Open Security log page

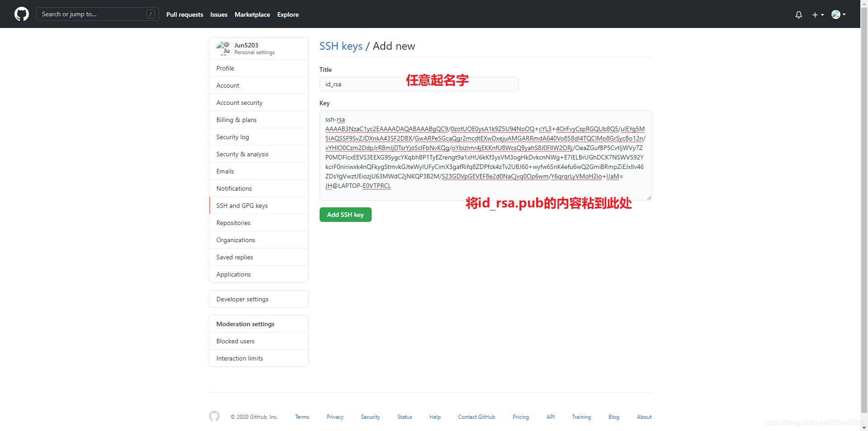[x=259, y=137]
